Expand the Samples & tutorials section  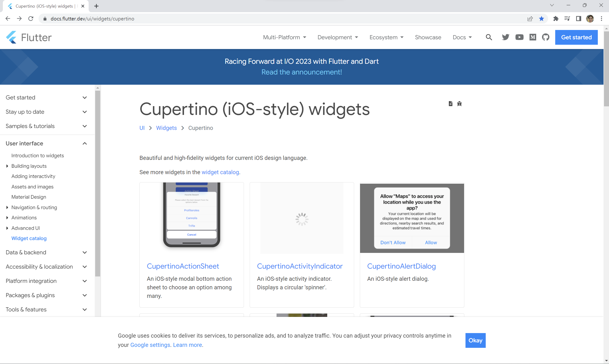click(47, 126)
